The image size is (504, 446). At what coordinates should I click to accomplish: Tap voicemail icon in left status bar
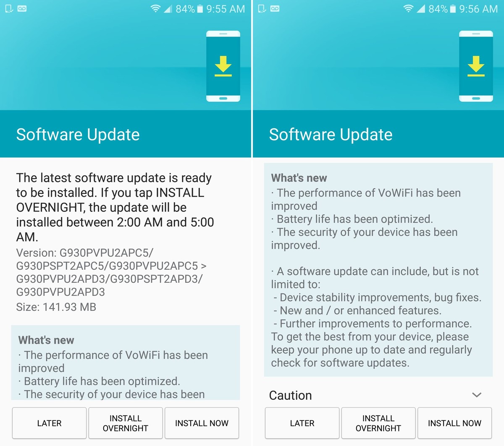pyautogui.click(x=22, y=8)
